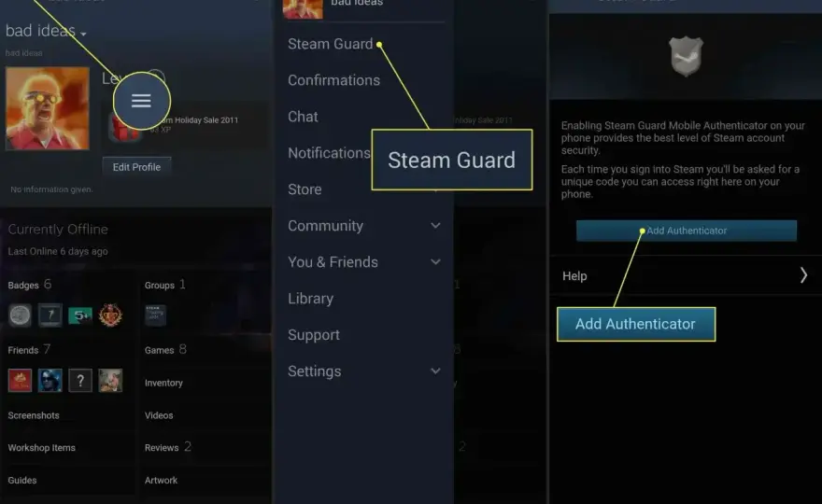The height and width of the screenshot is (504, 822).
Task: Select the Chat menu entry
Action: click(x=303, y=117)
